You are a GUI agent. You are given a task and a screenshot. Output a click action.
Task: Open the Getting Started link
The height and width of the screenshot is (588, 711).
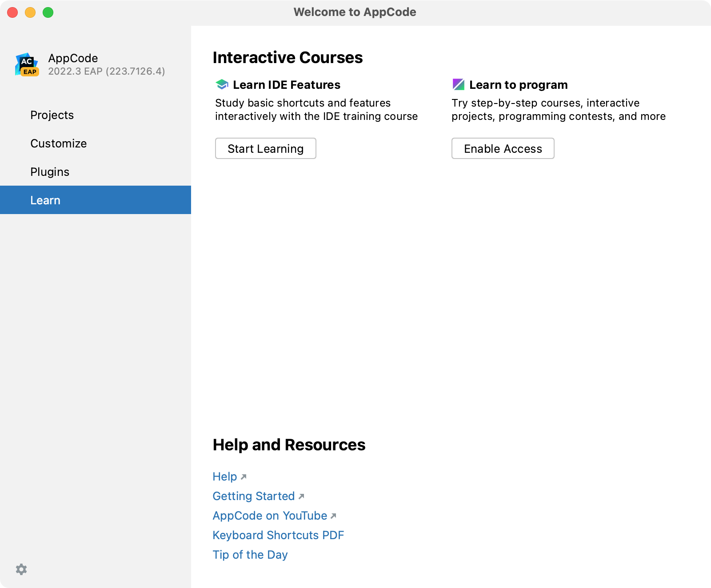click(254, 496)
